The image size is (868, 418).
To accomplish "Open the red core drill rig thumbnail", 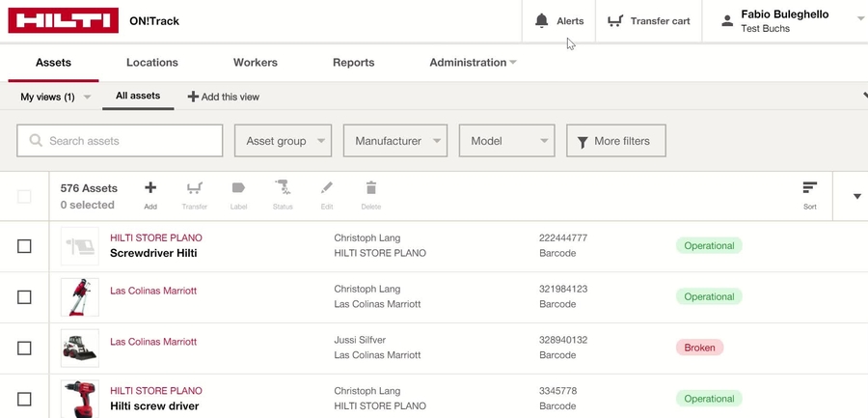I will click(80, 296).
